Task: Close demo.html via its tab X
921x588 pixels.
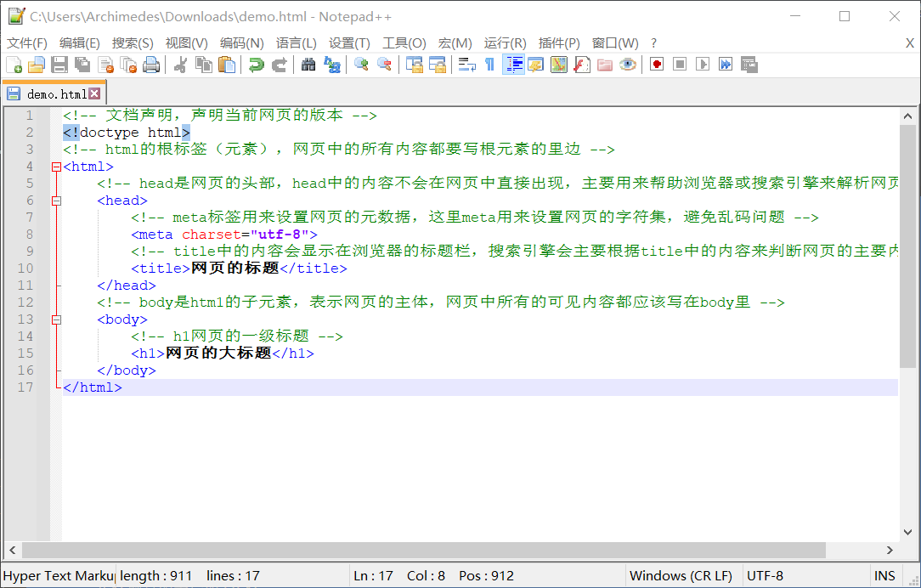Action: point(93,93)
